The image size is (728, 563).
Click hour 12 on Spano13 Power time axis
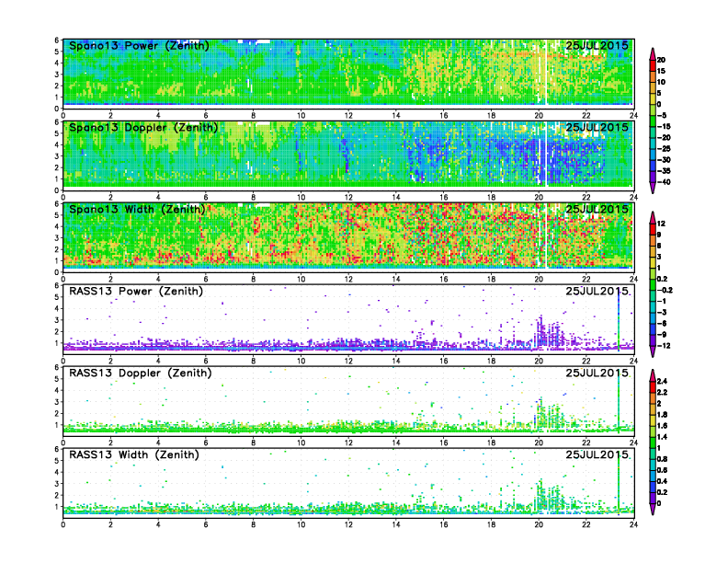tap(348, 116)
